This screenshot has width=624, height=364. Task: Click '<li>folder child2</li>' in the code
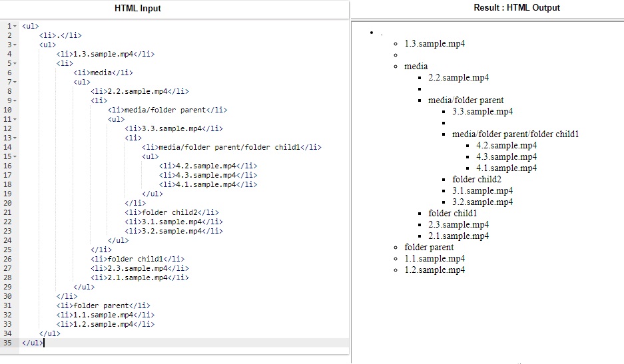(172, 212)
